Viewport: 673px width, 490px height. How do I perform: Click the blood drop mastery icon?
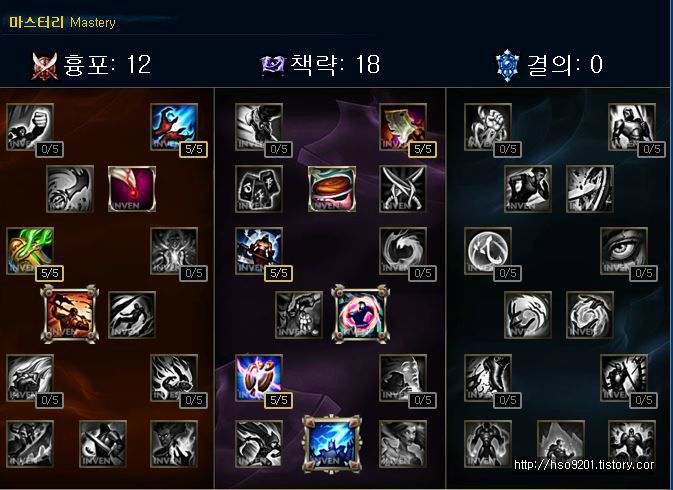132,189
